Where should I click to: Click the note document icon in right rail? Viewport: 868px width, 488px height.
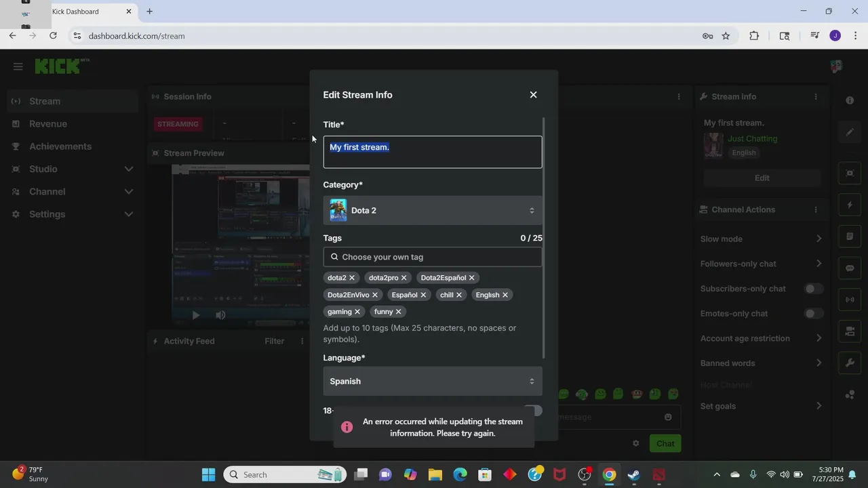coord(850,237)
